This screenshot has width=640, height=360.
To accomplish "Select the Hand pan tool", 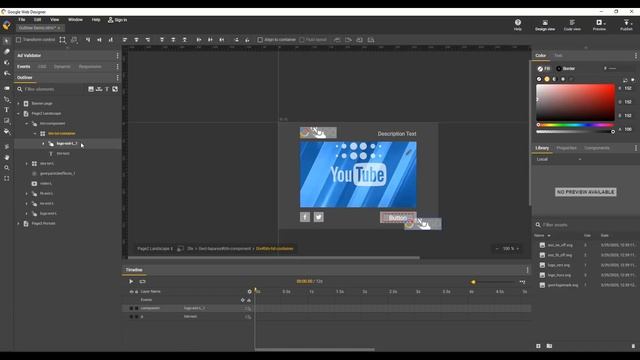I will click(7, 157).
